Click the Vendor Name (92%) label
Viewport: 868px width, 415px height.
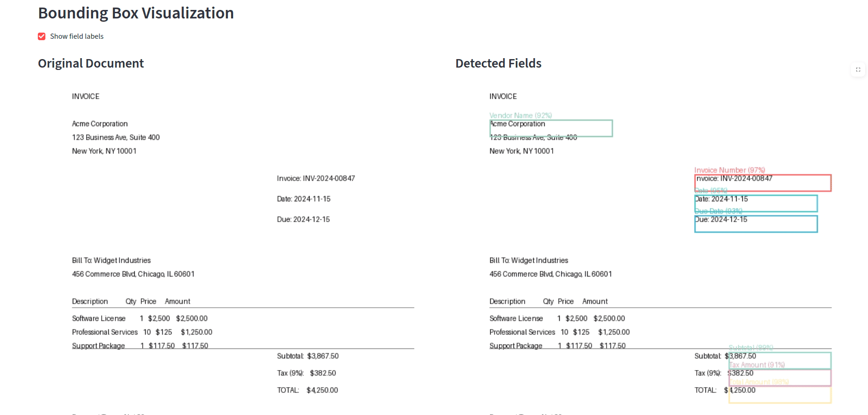(521, 115)
